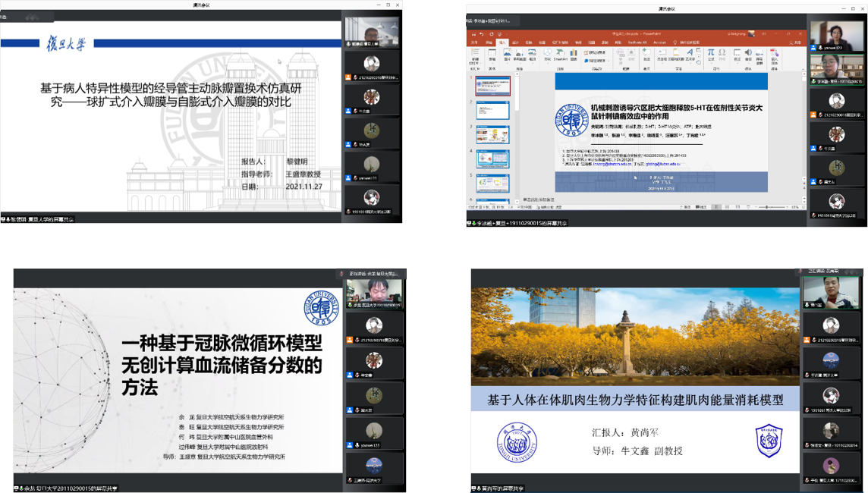
Task: Select slide 5 thumbnail in PowerPoint panel
Action: [492, 183]
